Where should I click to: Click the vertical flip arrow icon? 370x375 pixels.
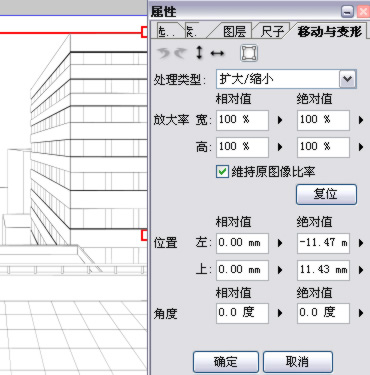(199, 53)
